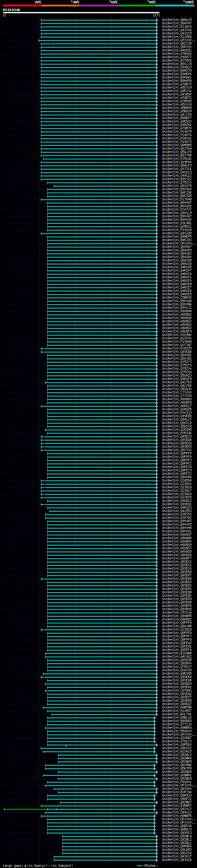197x868 pixels.
Task: Select the UniRef100_P48977 label
Action: click(x=177, y=57)
